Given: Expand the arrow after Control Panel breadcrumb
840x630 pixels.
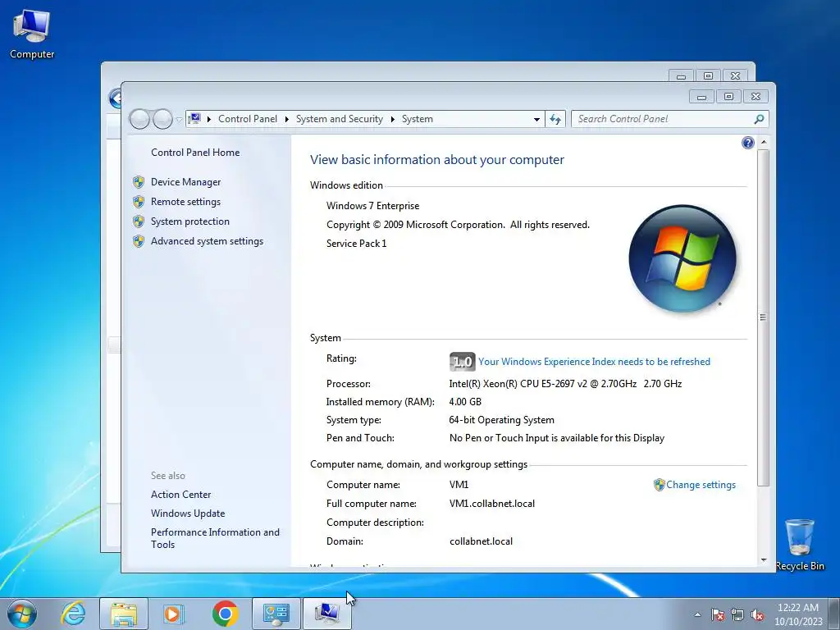Looking at the screenshot, I should pyautogui.click(x=286, y=119).
